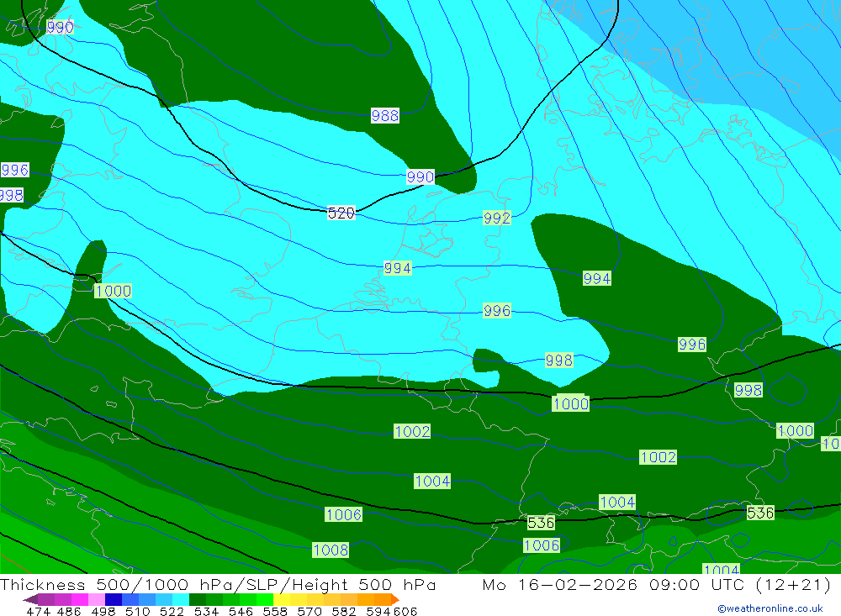Image resolution: width=841 pixels, height=616 pixels.
Task: Click the legend value 522
Action: (172, 612)
